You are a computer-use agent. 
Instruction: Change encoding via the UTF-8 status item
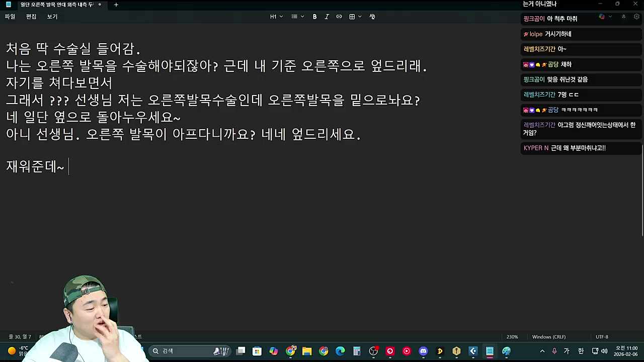[602, 337]
